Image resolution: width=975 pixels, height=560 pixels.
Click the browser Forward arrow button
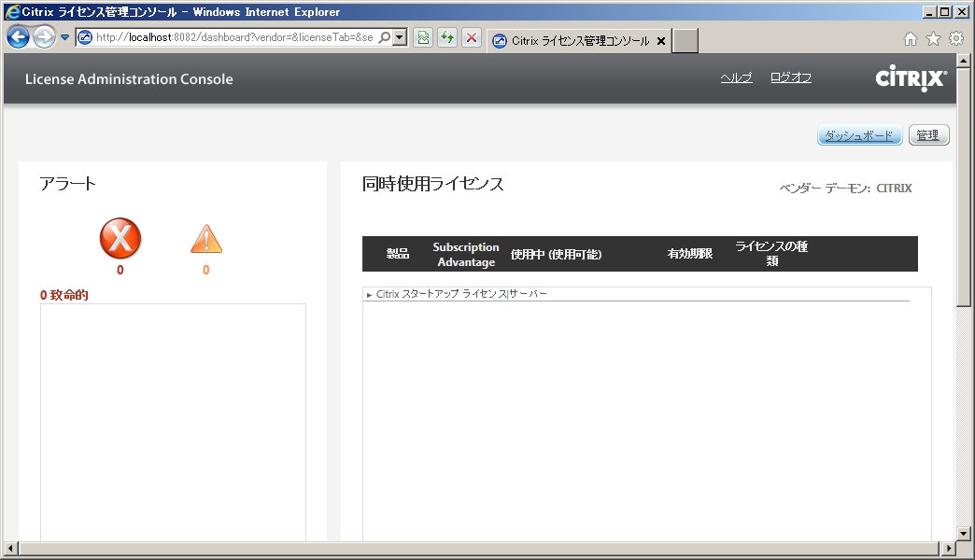[44, 37]
